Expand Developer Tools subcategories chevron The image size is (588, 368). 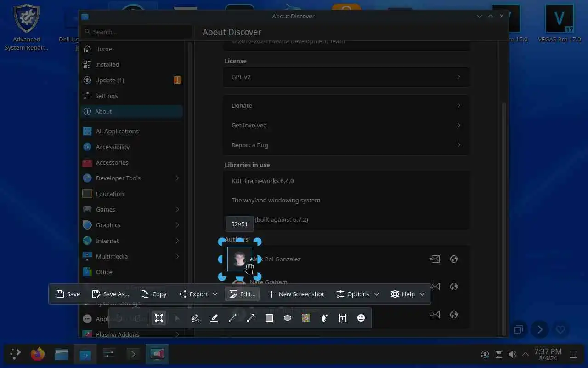[x=177, y=178]
